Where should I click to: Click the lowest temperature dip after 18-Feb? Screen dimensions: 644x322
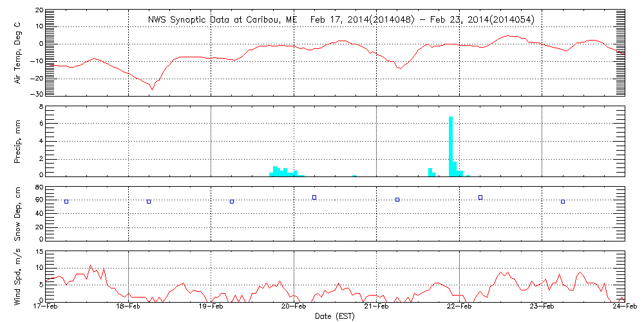coord(152,89)
